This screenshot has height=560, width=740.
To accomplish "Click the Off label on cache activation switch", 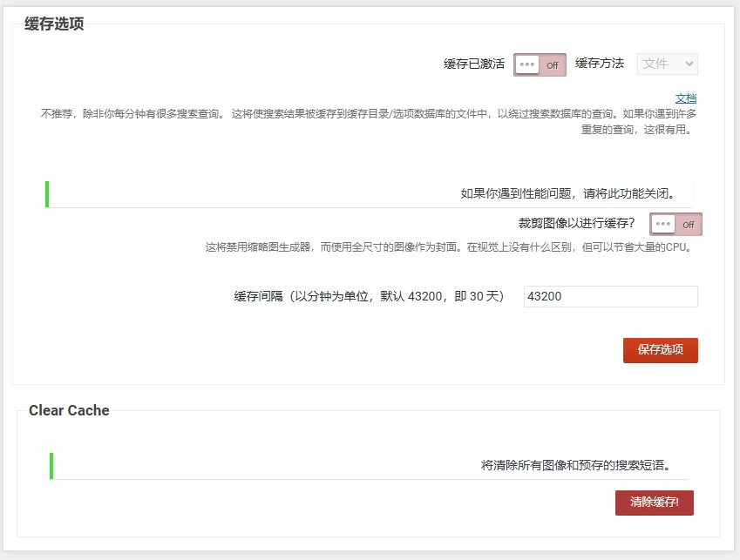I will [x=553, y=64].
